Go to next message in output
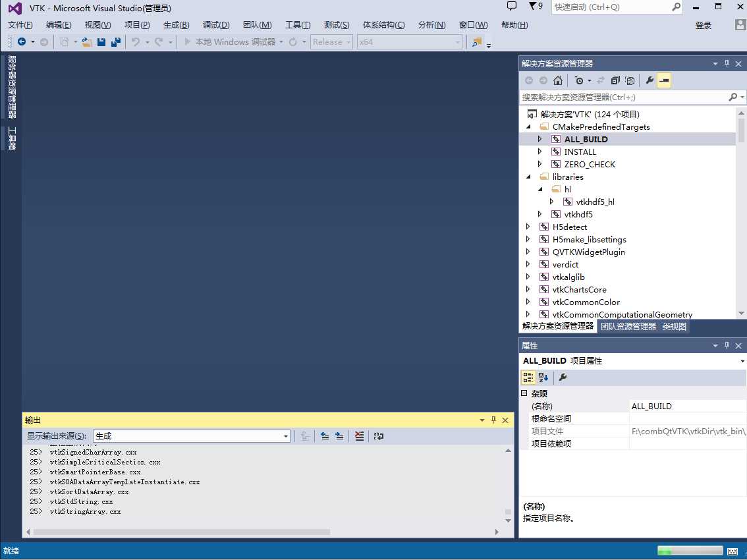Image resolution: width=747 pixels, height=560 pixels. point(339,436)
